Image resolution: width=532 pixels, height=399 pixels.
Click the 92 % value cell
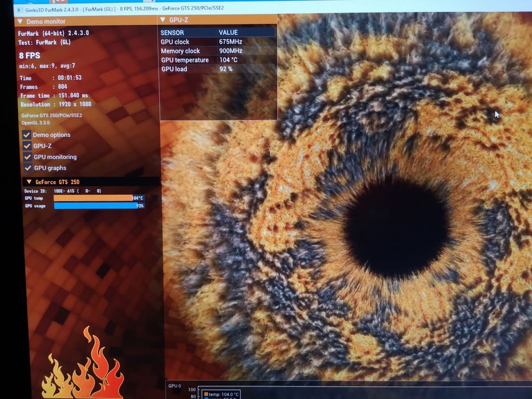226,69
